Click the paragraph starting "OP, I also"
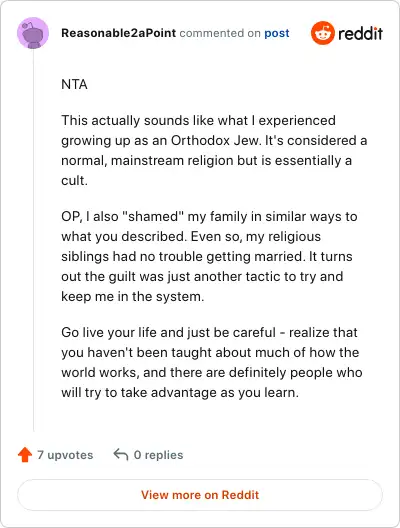This screenshot has width=400, height=528. 209,257
